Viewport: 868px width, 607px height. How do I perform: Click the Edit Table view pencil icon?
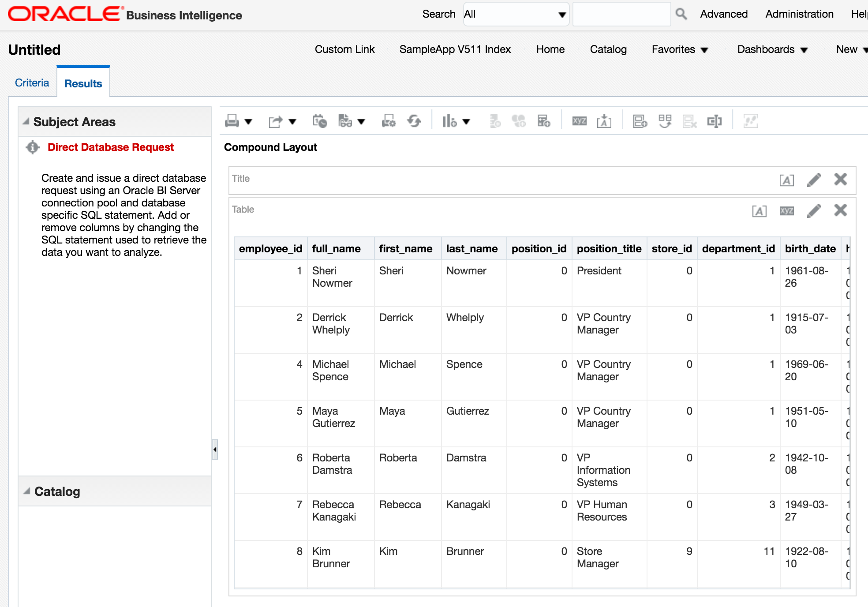[814, 210]
